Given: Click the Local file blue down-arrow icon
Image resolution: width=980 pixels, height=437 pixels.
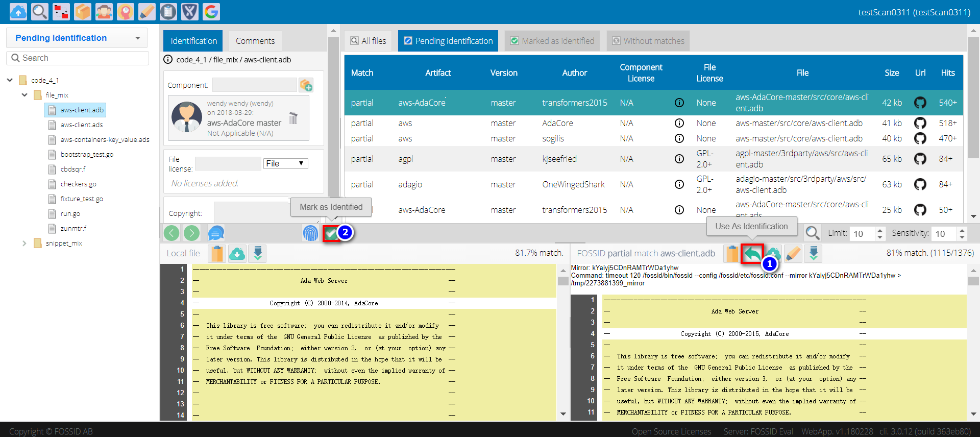Looking at the screenshot, I should [x=258, y=253].
